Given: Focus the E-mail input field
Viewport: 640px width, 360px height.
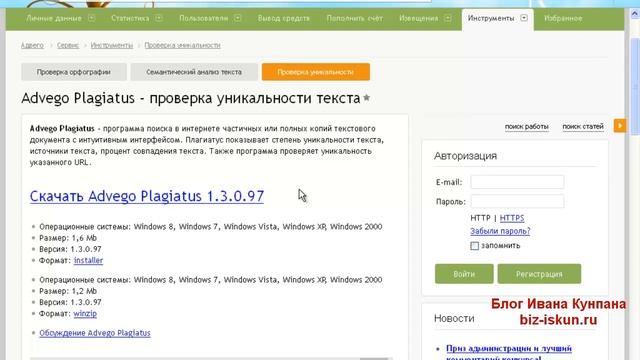Looking at the screenshot, I should (517, 182).
